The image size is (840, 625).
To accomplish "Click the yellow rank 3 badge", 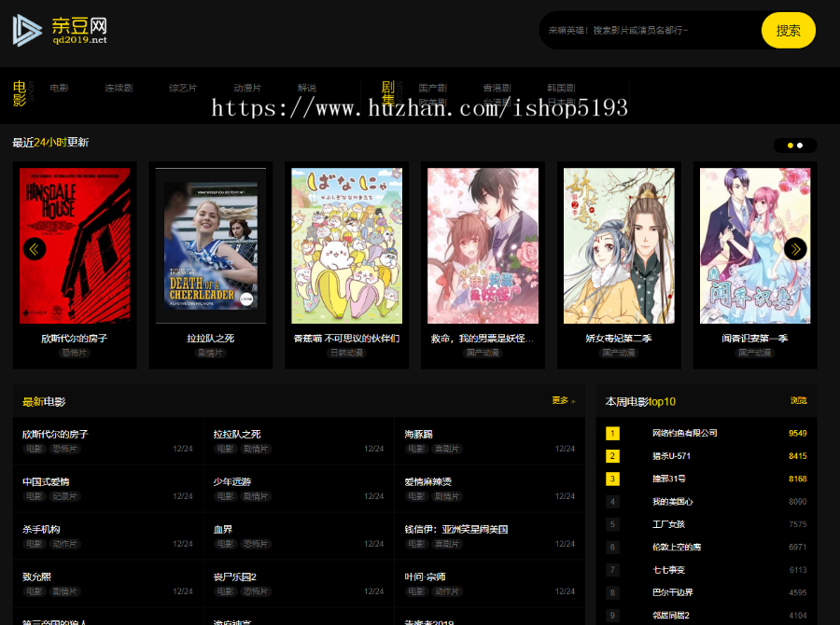I will [612, 479].
